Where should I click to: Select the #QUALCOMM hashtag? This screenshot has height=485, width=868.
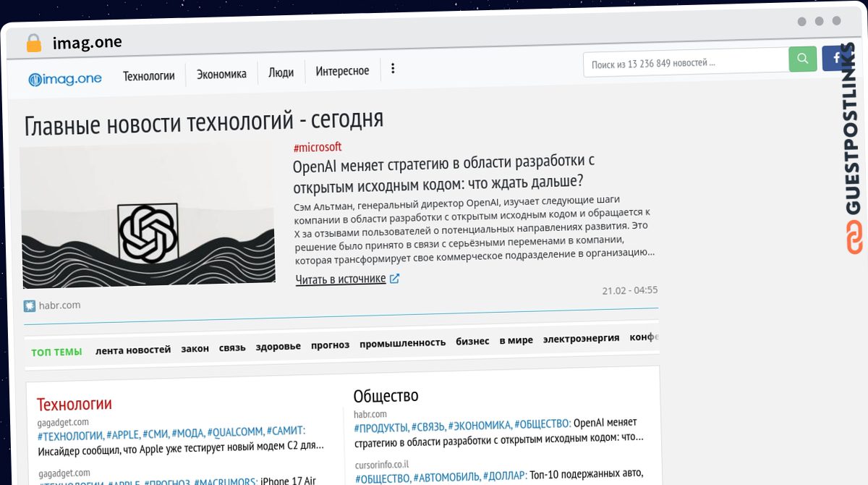pyautogui.click(x=235, y=432)
